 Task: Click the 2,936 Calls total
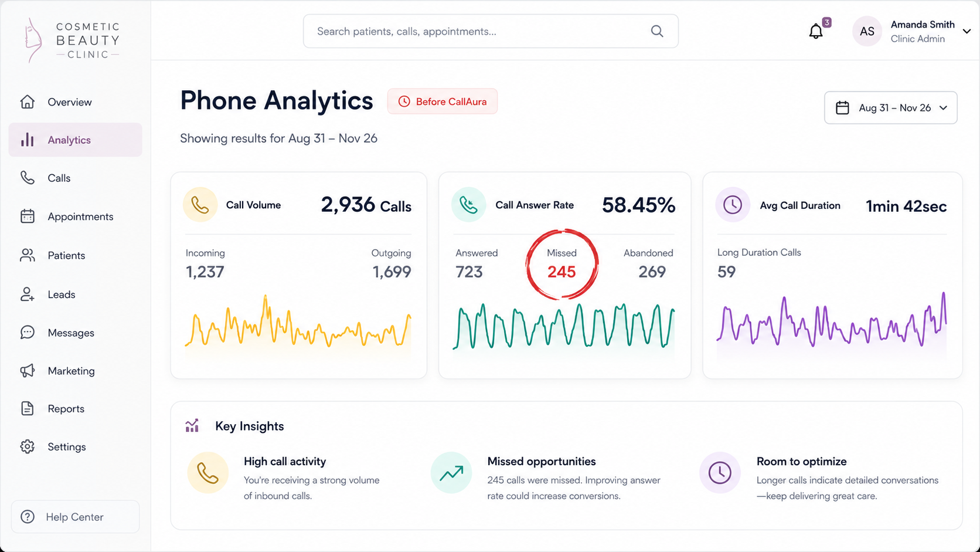point(366,205)
